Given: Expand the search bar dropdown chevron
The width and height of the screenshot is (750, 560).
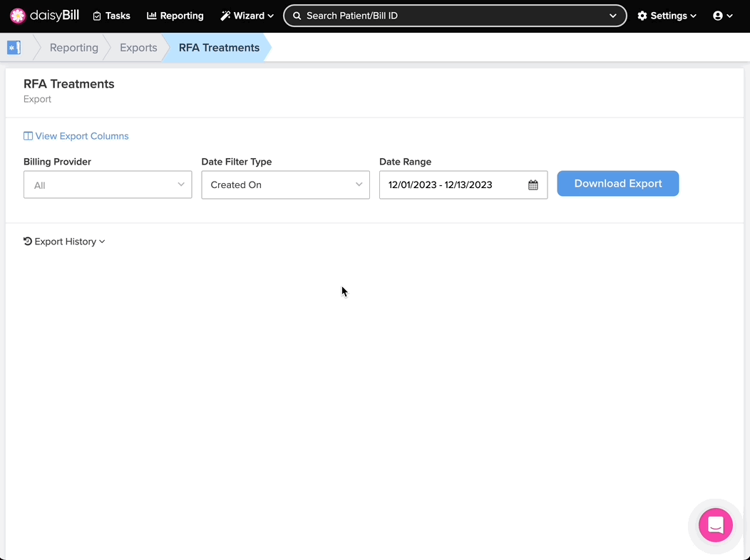Looking at the screenshot, I should (613, 16).
